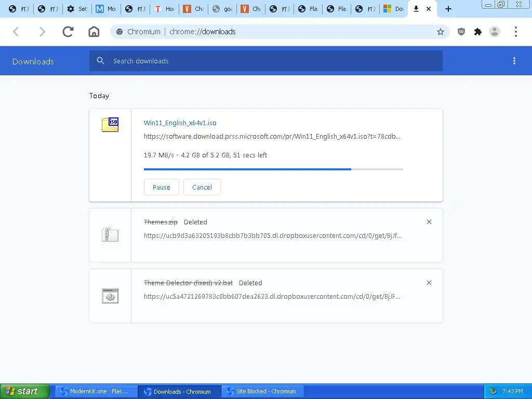Click the Chromium site info icon in address bar
Viewport: 532px width, 399px height.
coord(119,32)
